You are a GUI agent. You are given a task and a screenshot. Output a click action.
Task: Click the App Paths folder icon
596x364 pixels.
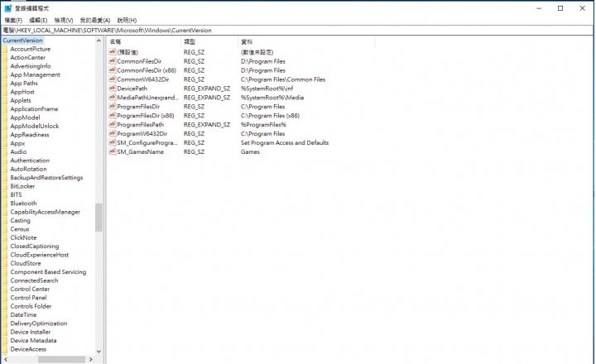tap(5, 84)
